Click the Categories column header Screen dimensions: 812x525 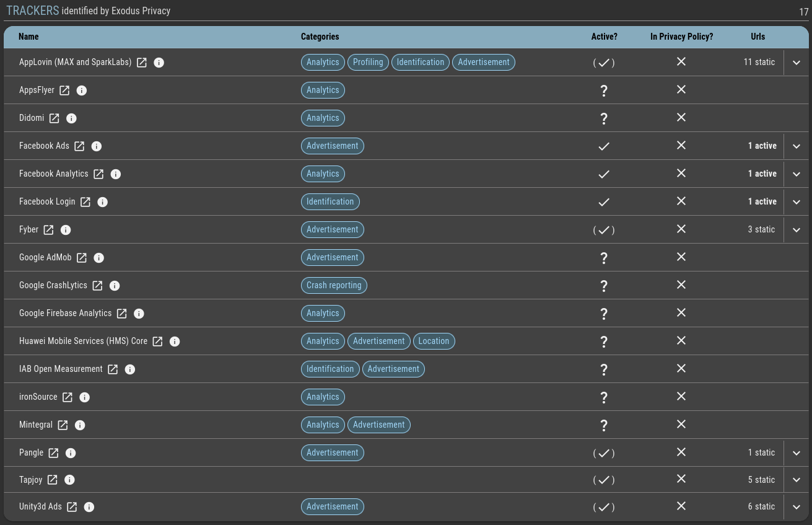tap(320, 37)
